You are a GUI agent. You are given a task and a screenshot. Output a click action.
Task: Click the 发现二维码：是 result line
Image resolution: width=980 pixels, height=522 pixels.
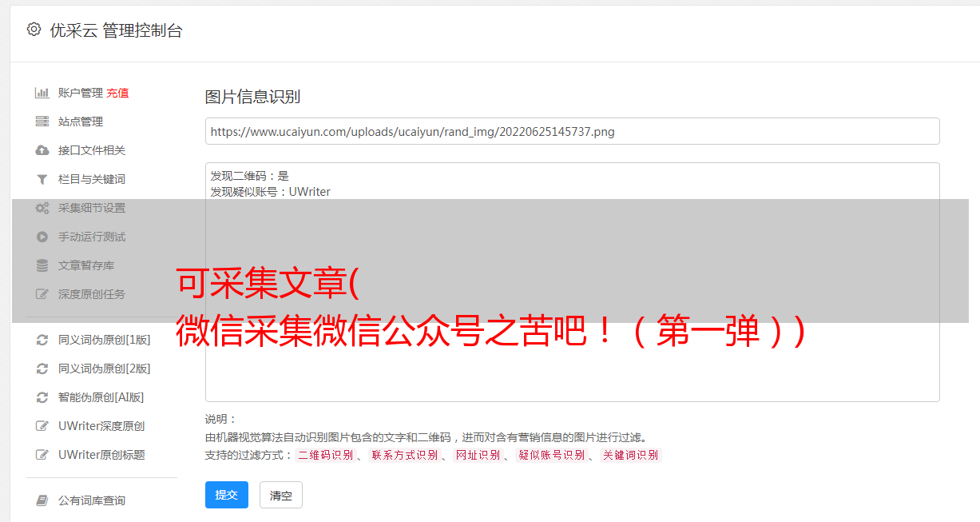click(x=249, y=176)
